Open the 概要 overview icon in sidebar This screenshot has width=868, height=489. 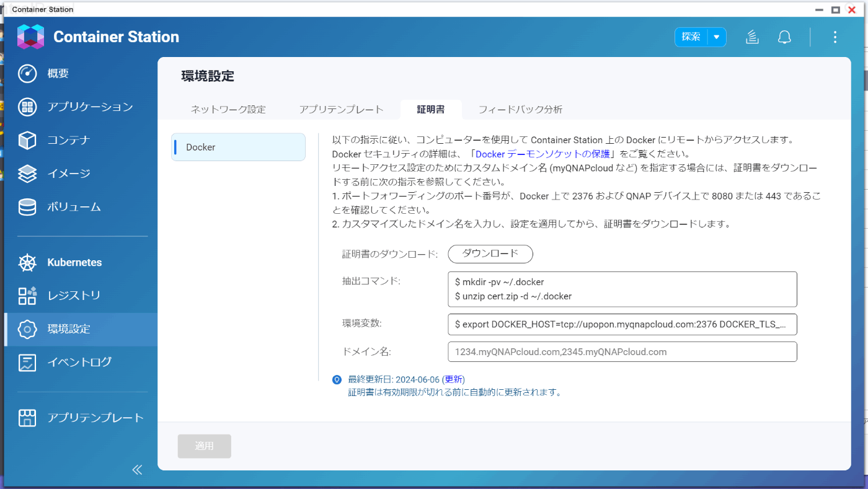click(27, 74)
